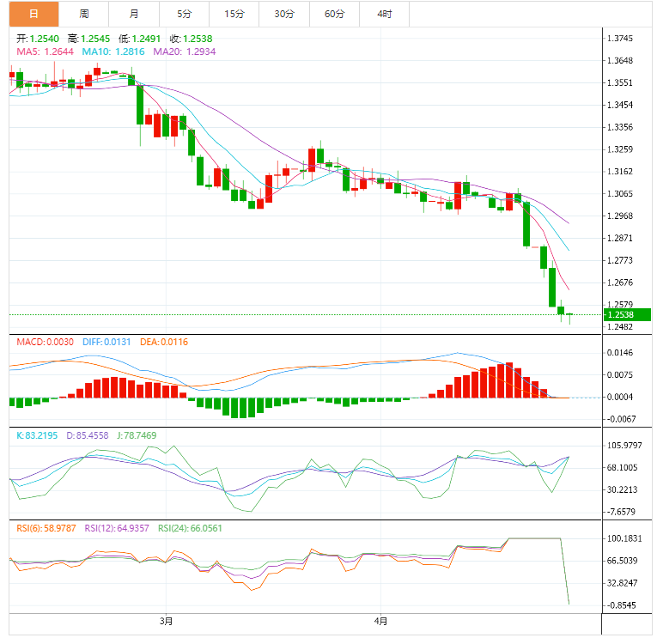Switch to the 周 weekly tab
The height and width of the screenshot is (644, 657).
84,14
